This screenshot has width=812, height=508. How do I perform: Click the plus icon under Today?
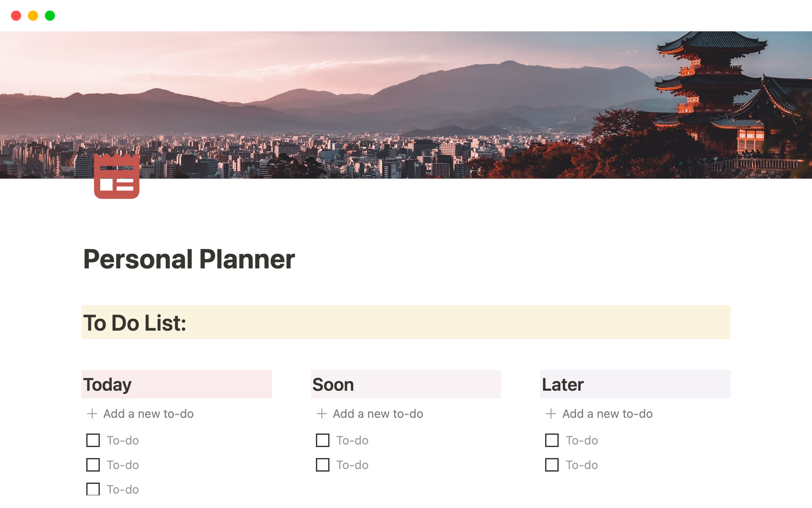92,414
